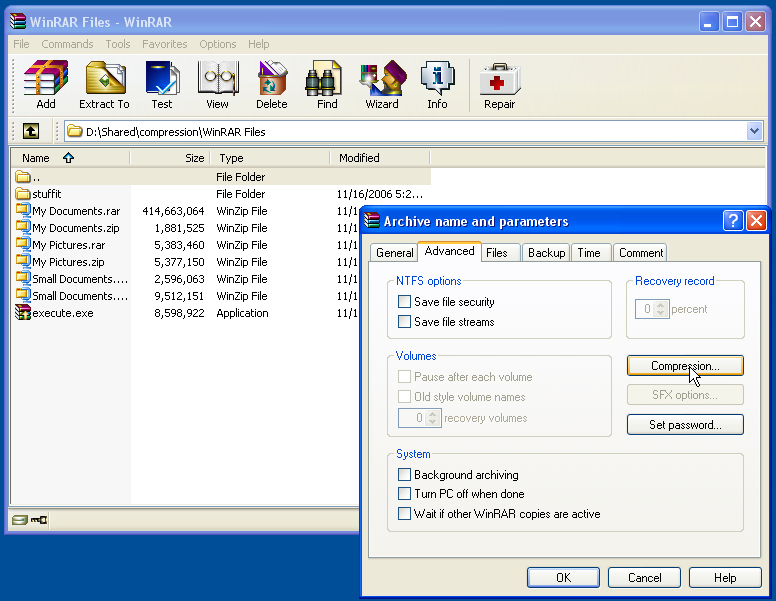Select the Advanced tab
776x601 pixels.
449,251
